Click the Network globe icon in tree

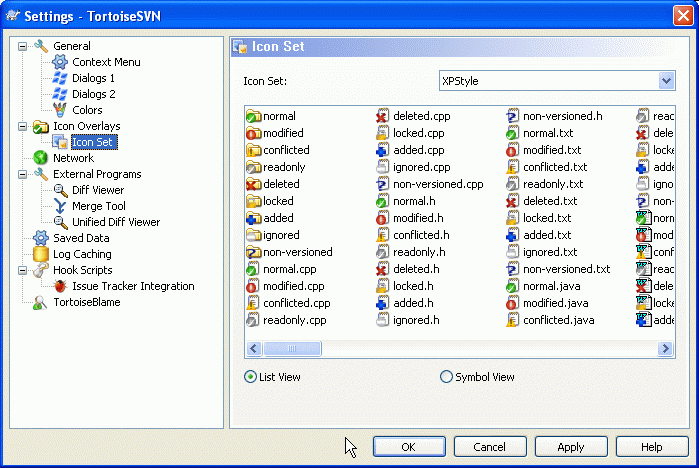41,158
